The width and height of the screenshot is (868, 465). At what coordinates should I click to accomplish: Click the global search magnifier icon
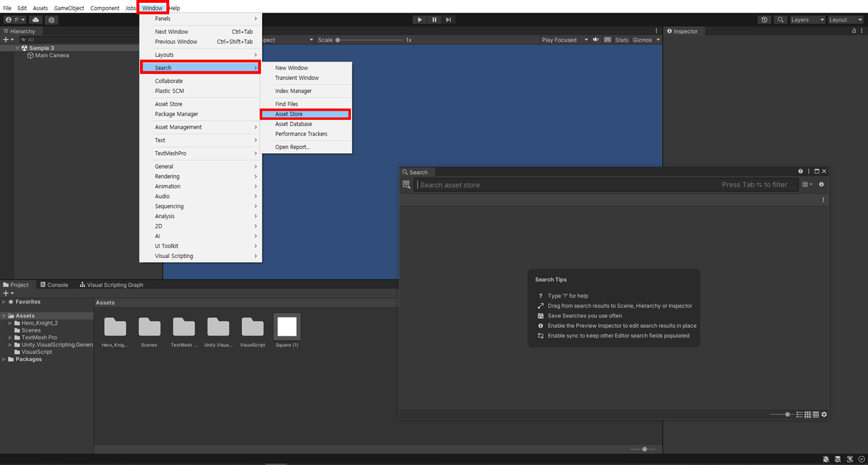tap(780, 20)
